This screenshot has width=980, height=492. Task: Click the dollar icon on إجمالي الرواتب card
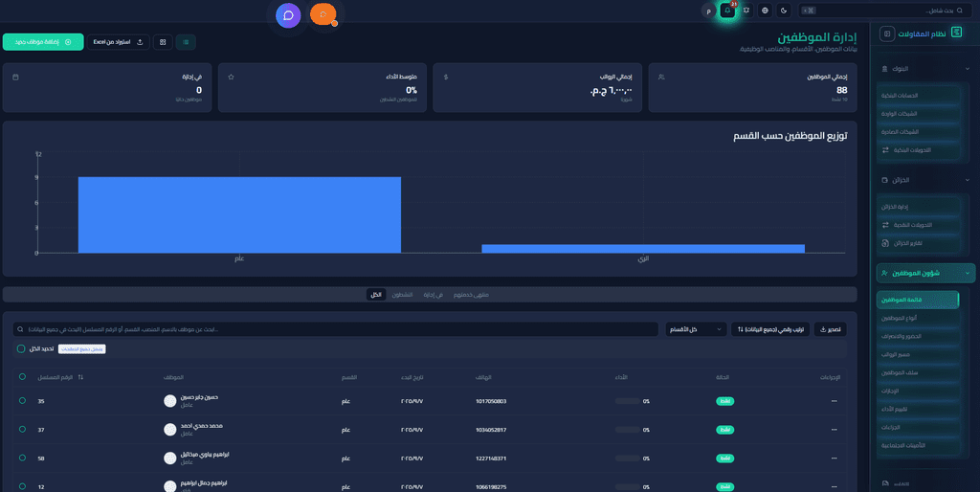pyautogui.click(x=446, y=77)
